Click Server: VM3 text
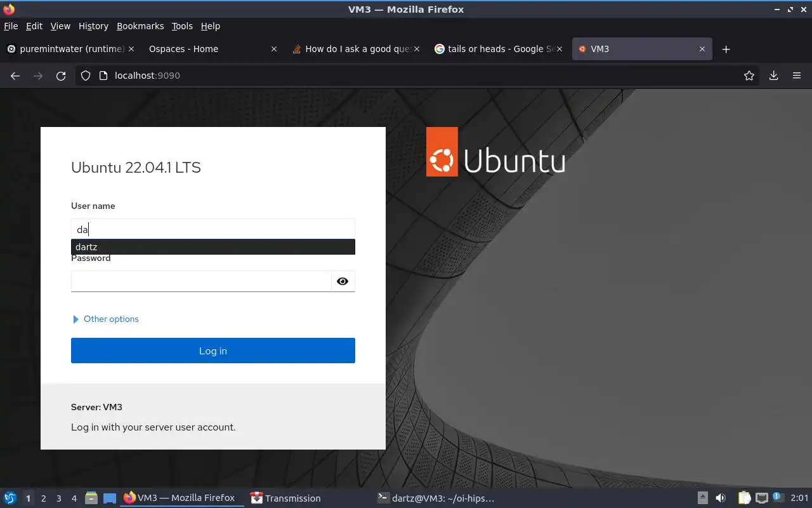 click(96, 407)
